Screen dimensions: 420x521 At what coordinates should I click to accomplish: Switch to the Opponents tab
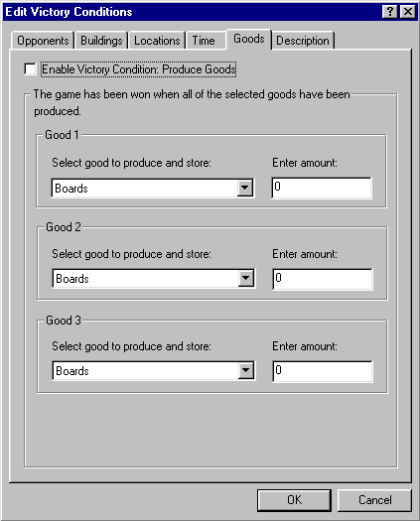[43, 41]
